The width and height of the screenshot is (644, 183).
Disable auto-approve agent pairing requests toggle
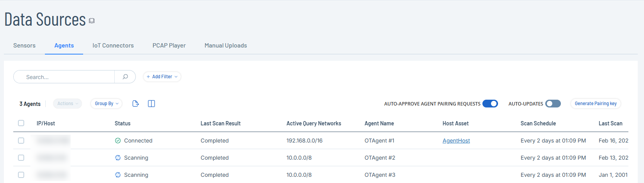490,104
